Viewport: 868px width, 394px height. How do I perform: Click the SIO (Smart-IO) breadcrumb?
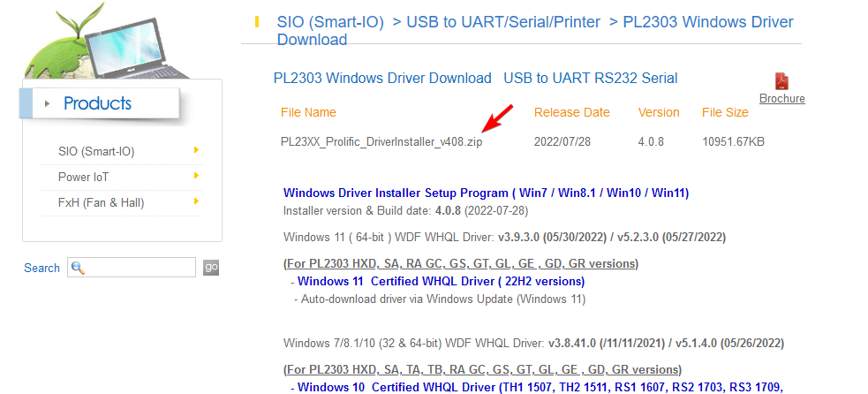(x=330, y=22)
